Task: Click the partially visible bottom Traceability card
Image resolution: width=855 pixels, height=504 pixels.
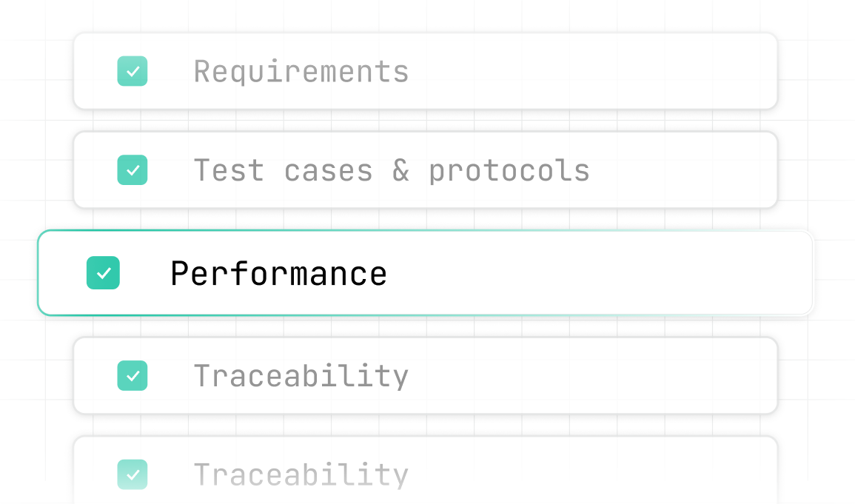Action: pos(426,474)
